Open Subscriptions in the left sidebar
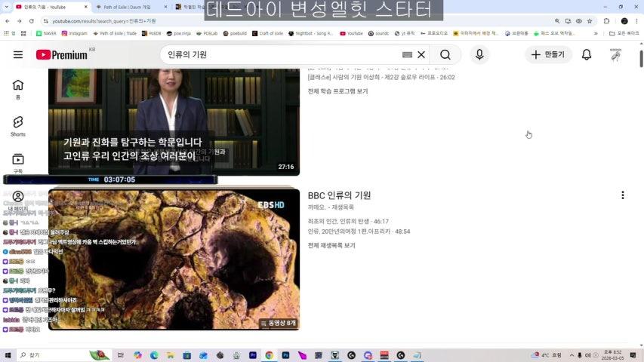644x362 pixels. coord(18,162)
